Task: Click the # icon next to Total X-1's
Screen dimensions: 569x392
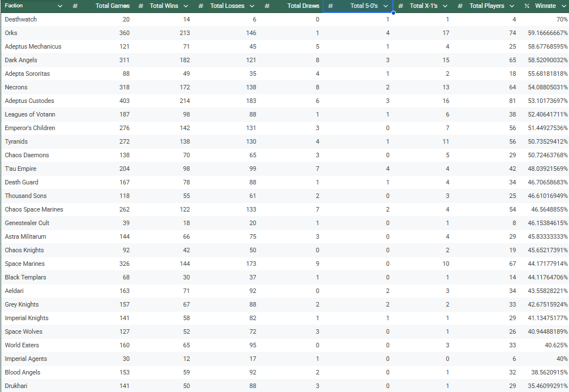Action: coord(401,6)
